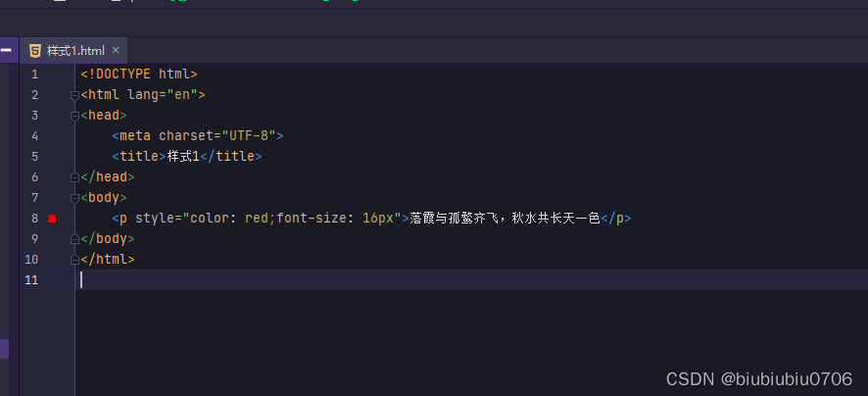Click fold end marker at closing body tag

point(74,239)
